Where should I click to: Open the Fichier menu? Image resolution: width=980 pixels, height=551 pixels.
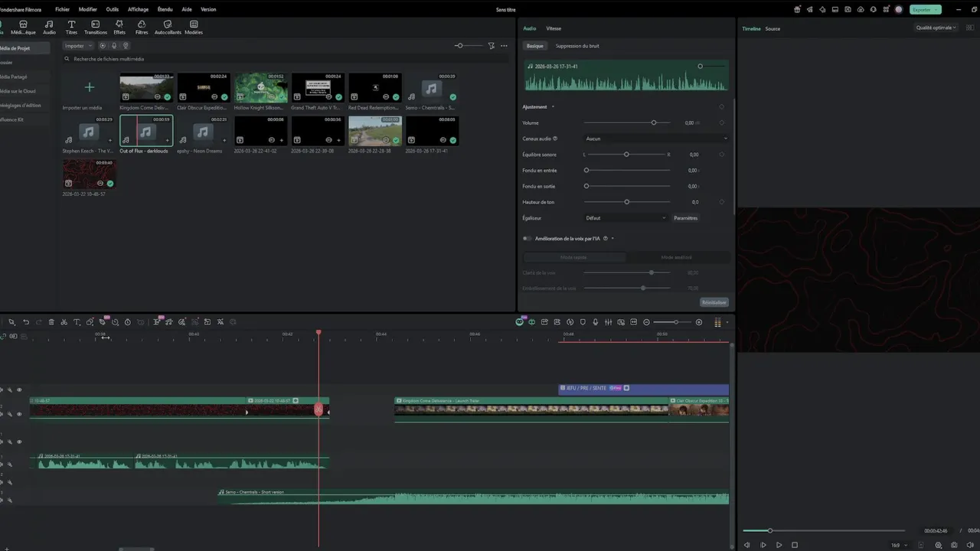coord(62,9)
